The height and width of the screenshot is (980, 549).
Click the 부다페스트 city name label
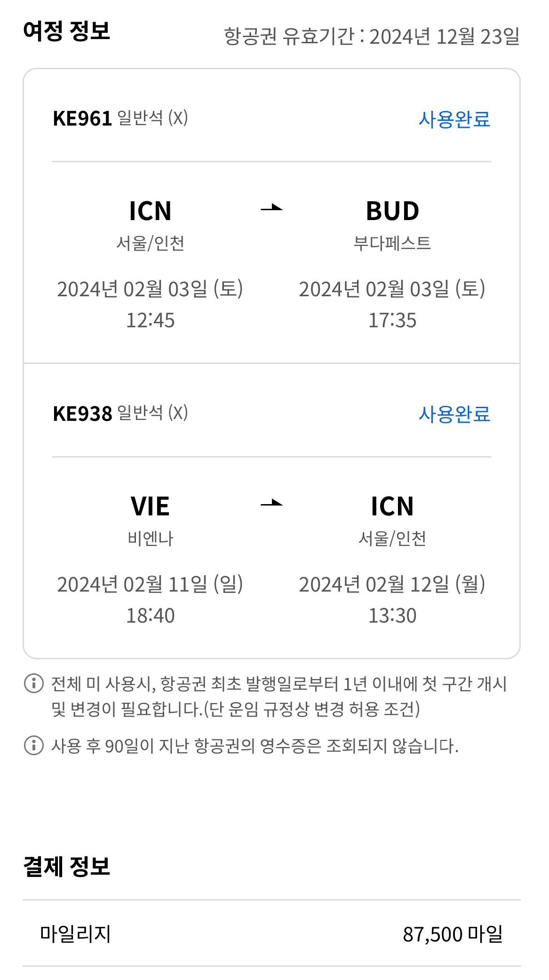click(x=392, y=243)
